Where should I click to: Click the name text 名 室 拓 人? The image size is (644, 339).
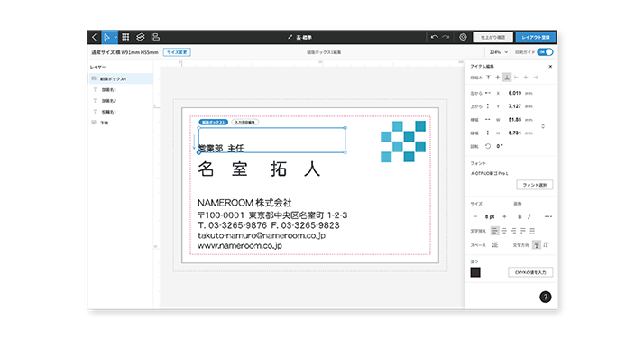(x=259, y=169)
